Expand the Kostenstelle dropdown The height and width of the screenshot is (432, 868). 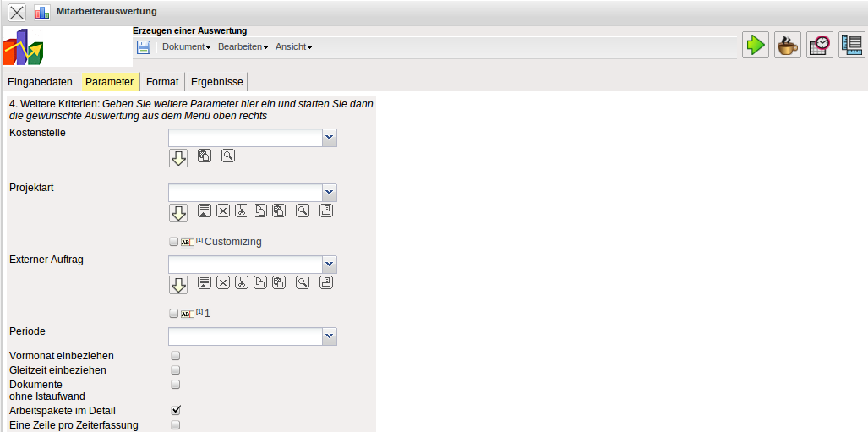(x=330, y=138)
